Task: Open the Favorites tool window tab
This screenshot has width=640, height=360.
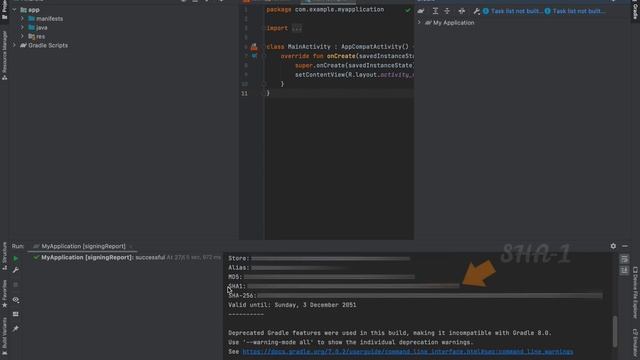Action: 4,294
